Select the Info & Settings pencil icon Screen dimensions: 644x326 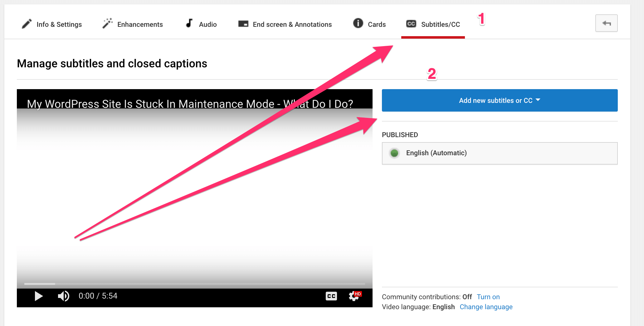click(27, 23)
